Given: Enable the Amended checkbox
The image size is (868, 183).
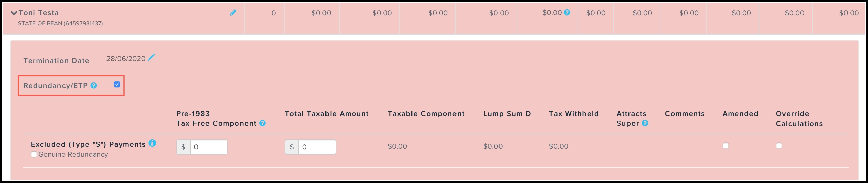Looking at the screenshot, I should click(726, 146).
